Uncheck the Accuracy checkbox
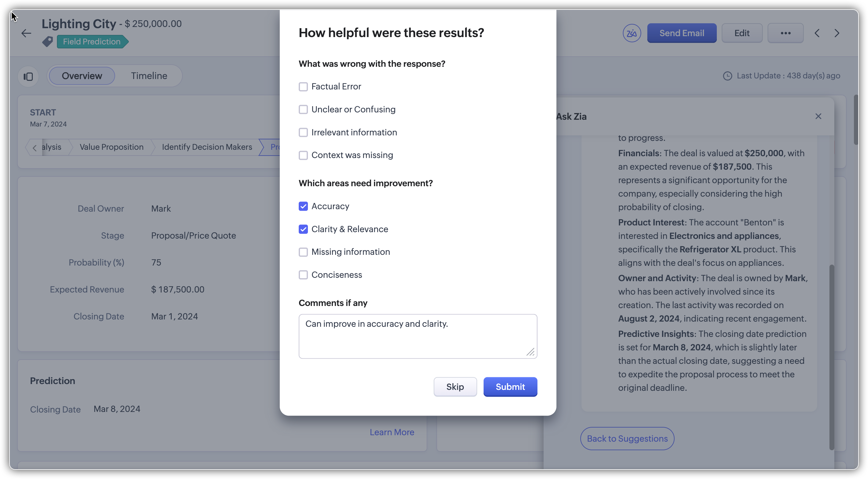 pos(303,206)
